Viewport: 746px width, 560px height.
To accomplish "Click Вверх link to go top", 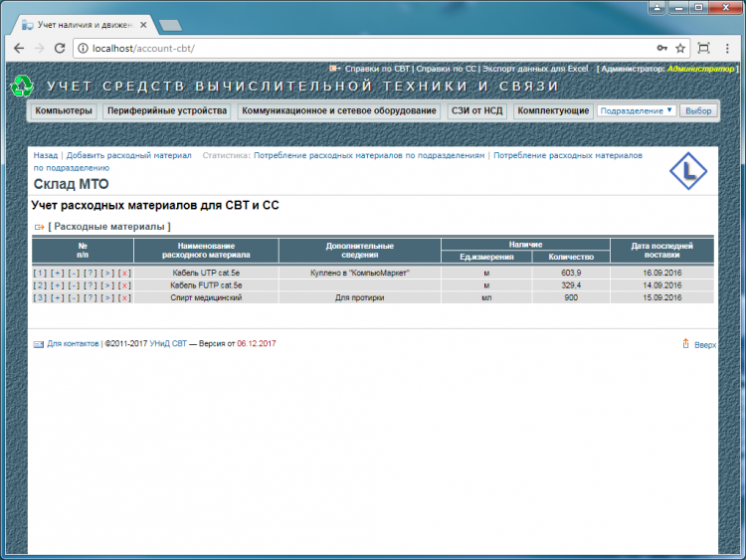I will (705, 345).
